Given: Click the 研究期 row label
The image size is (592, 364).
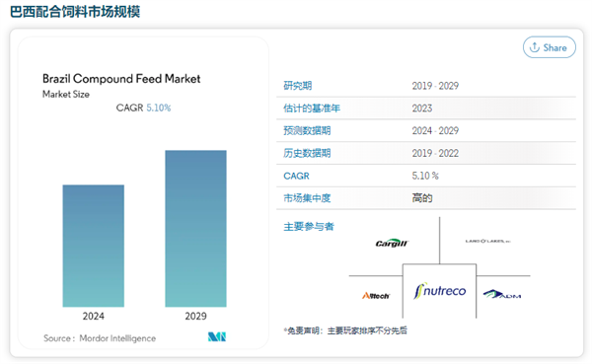Looking at the screenshot, I should pyautogui.click(x=298, y=86).
